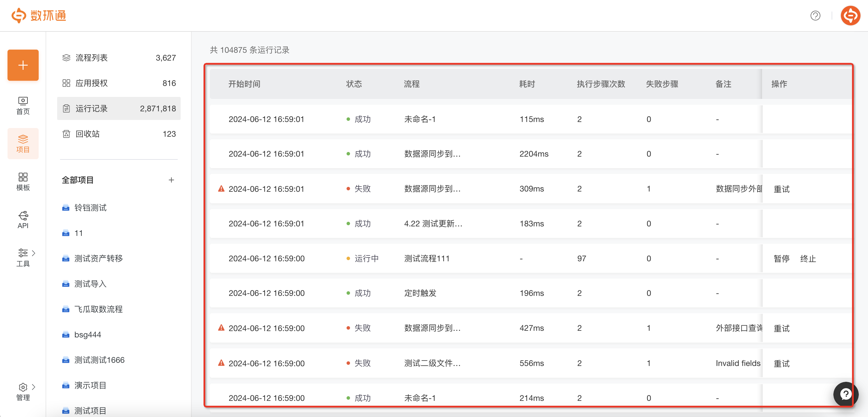This screenshot has width=868, height=417.
Task: Click warning icon on the 556ms record
Action: [x=221, y=363]
